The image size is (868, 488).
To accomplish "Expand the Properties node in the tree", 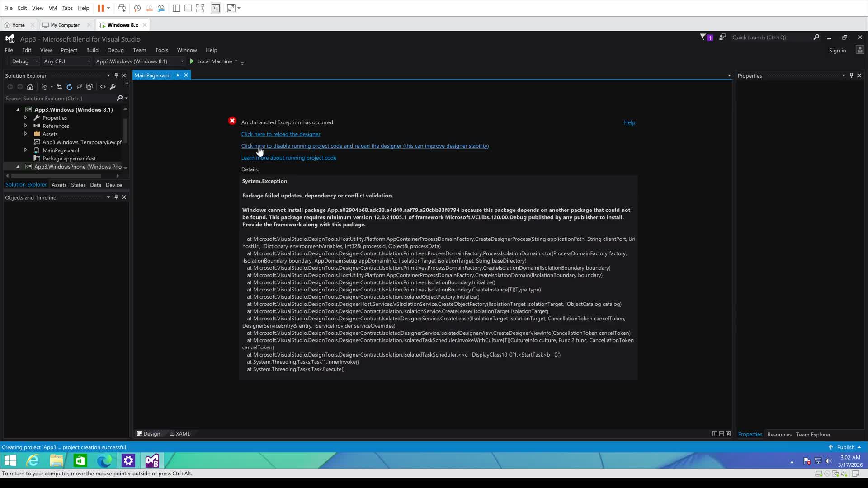I will tap(26, 117).
